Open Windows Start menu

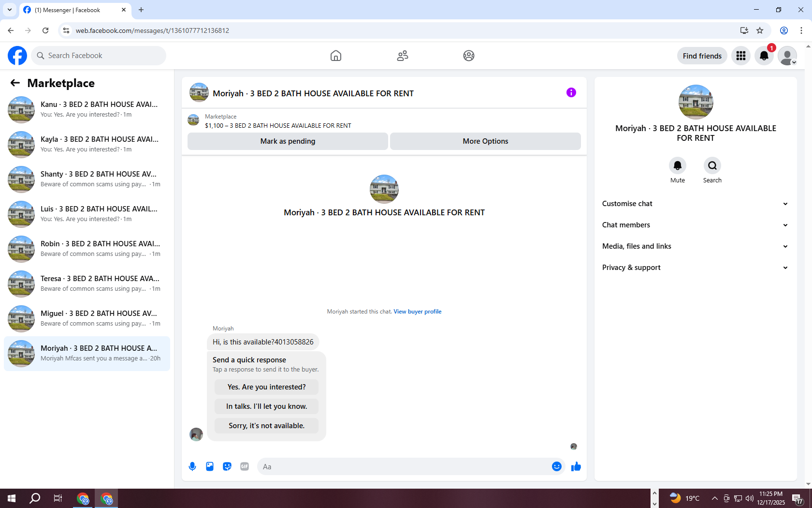coord(12,498)
